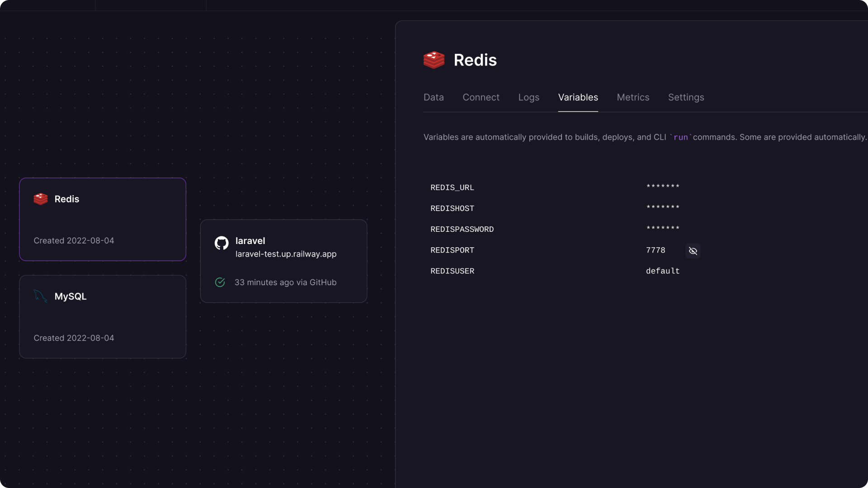Select the Redis service card
The width and height of the screenshot is (868, 488).
[x=103, y=219]
